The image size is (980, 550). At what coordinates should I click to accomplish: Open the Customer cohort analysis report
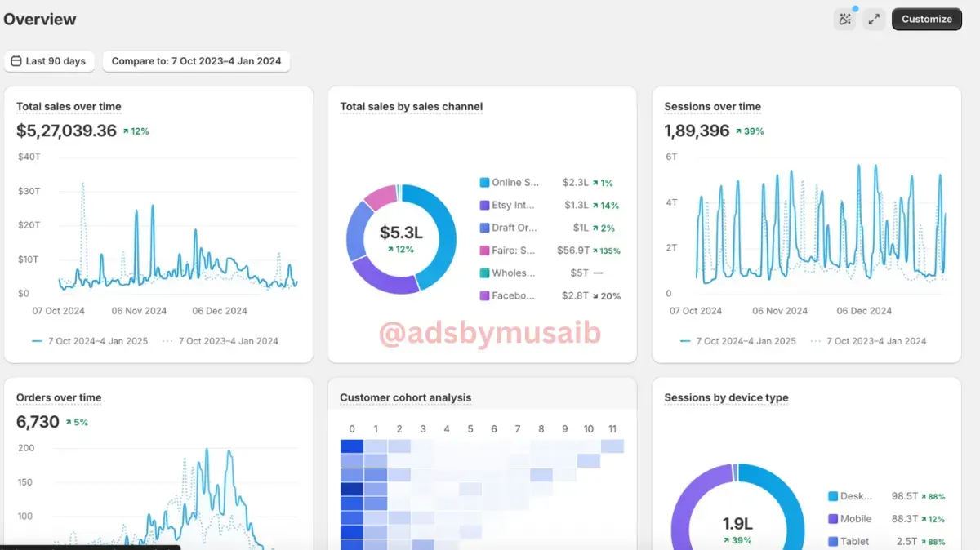405,397
